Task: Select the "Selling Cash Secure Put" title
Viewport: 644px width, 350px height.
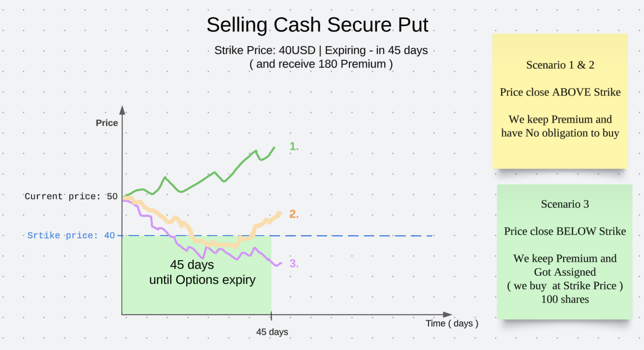Action: (x=317, y=25)
